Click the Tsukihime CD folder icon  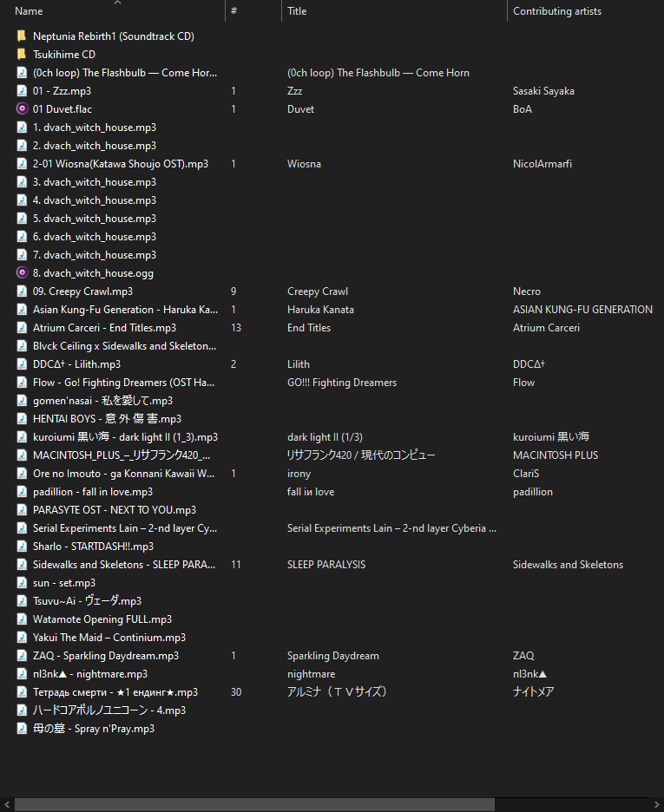click(x=22, y=55)
